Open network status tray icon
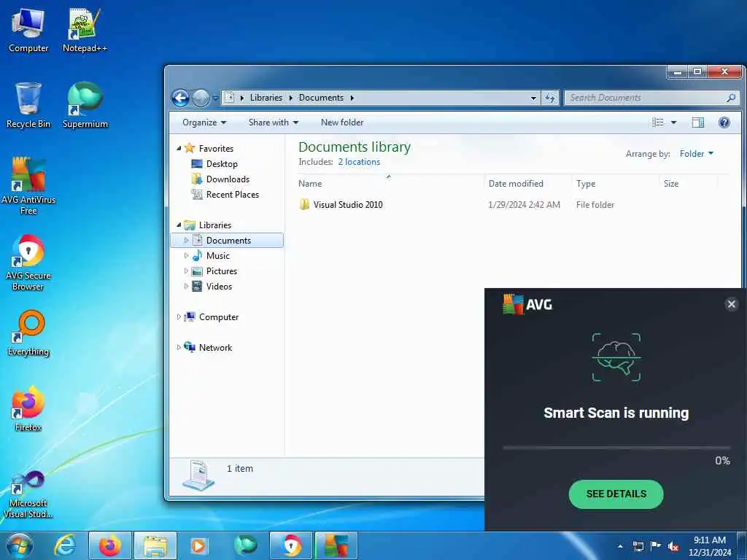The height and width of the screenshot is (560, 747). [638, 546]
